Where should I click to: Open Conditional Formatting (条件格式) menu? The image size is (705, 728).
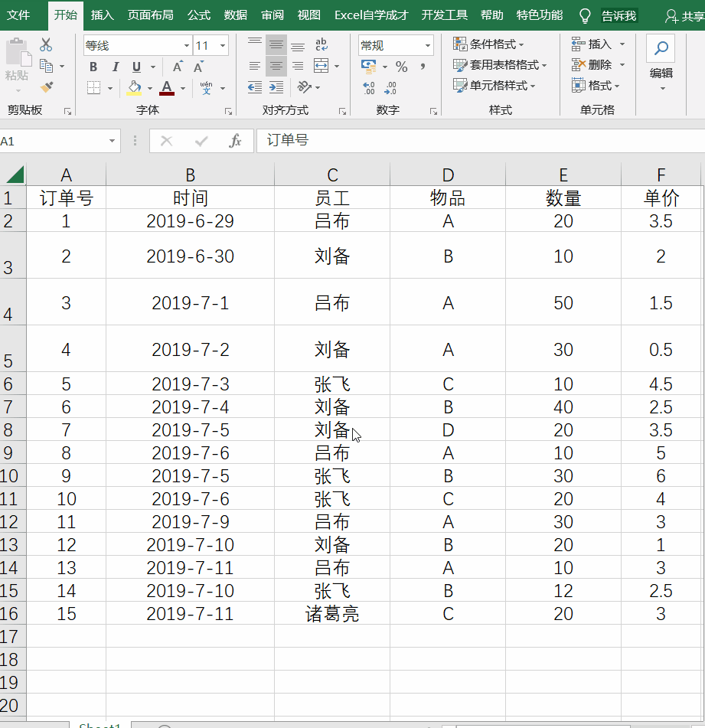(488, 44)
